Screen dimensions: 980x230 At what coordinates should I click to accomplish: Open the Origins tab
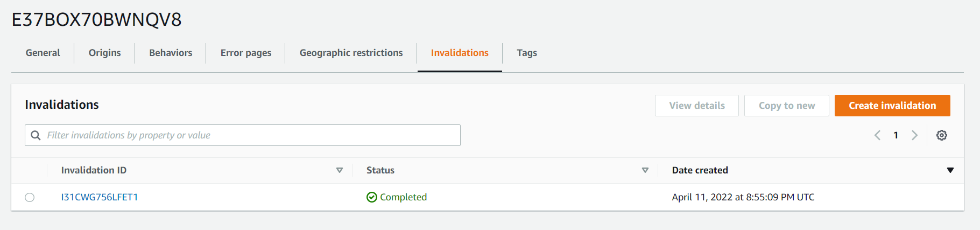105,53
